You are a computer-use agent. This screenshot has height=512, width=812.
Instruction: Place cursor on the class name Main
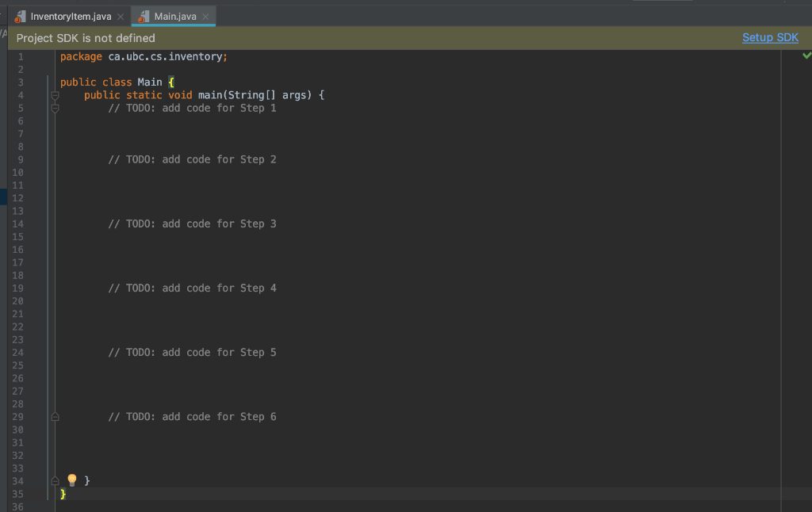coord(150,82)
